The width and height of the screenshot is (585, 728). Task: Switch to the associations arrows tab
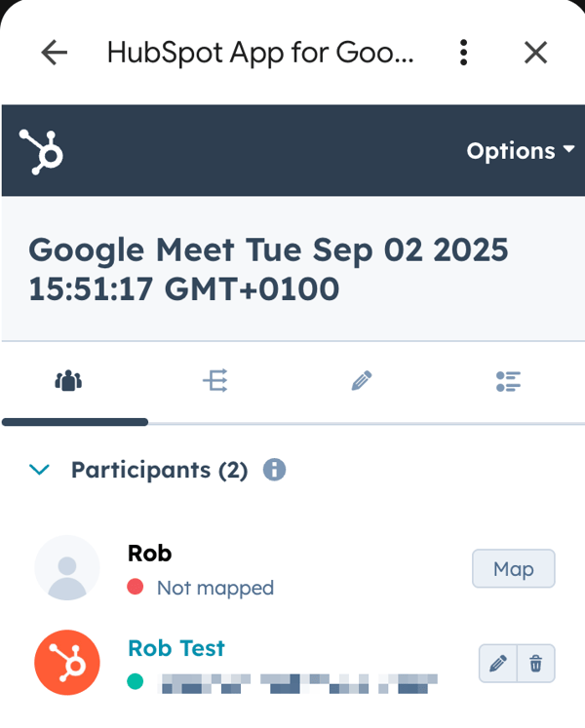(215, 381)
